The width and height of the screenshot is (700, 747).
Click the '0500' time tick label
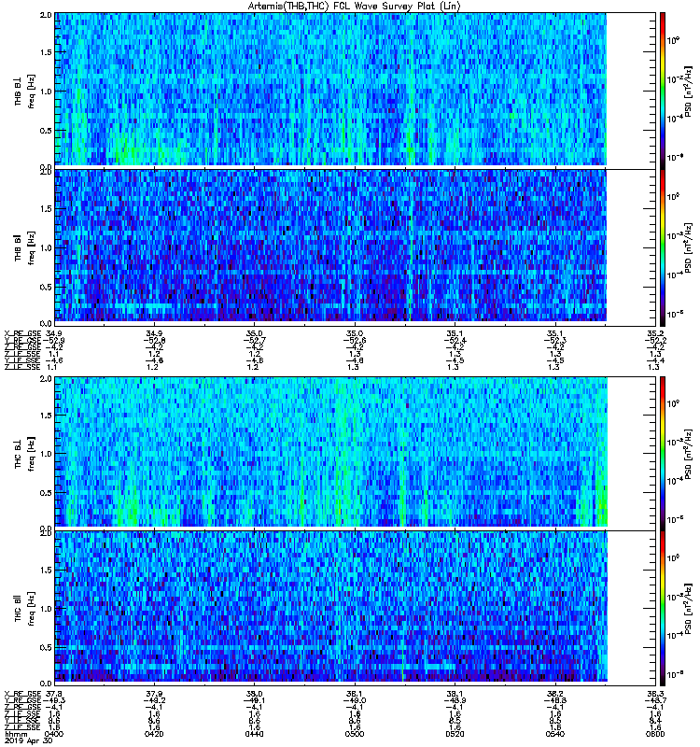point(355,734)
